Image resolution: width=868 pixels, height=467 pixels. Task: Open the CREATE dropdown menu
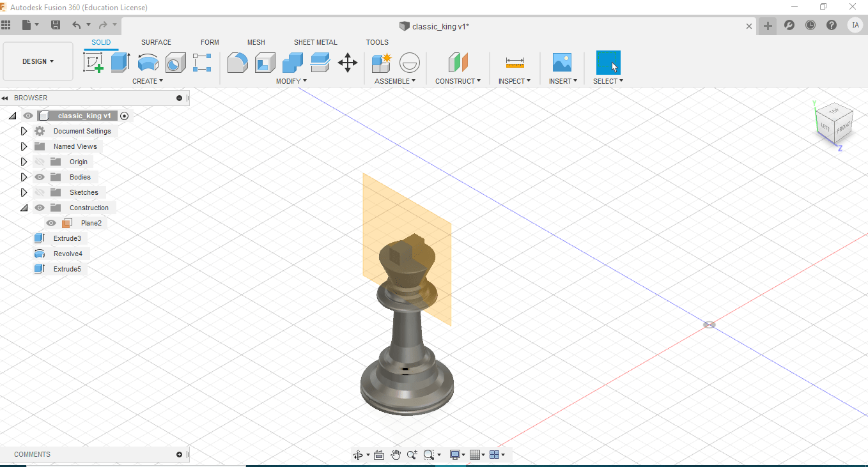coord(148,81)
